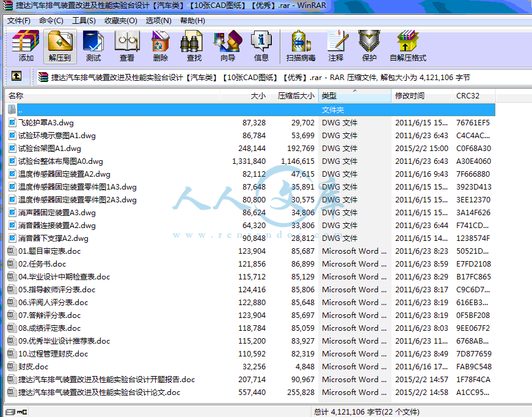
Task: Click the 查找 (Find) binoculars icon
Action: pos(194,46)
